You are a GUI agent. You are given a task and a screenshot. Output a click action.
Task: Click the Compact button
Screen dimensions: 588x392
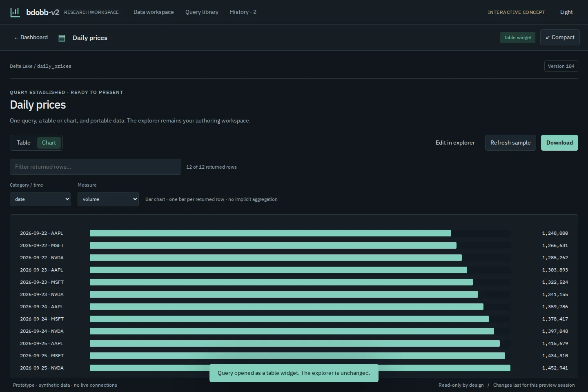tap(560, 38)
